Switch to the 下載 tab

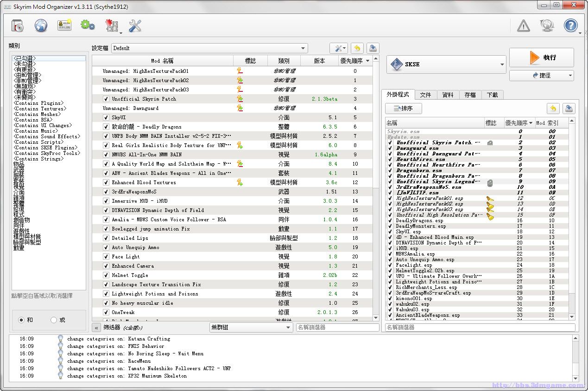pos(492,95)
